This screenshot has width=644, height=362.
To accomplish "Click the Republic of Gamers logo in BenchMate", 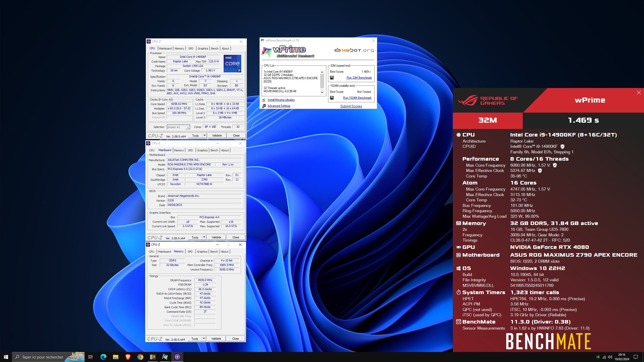I will (x=488, y=100).
